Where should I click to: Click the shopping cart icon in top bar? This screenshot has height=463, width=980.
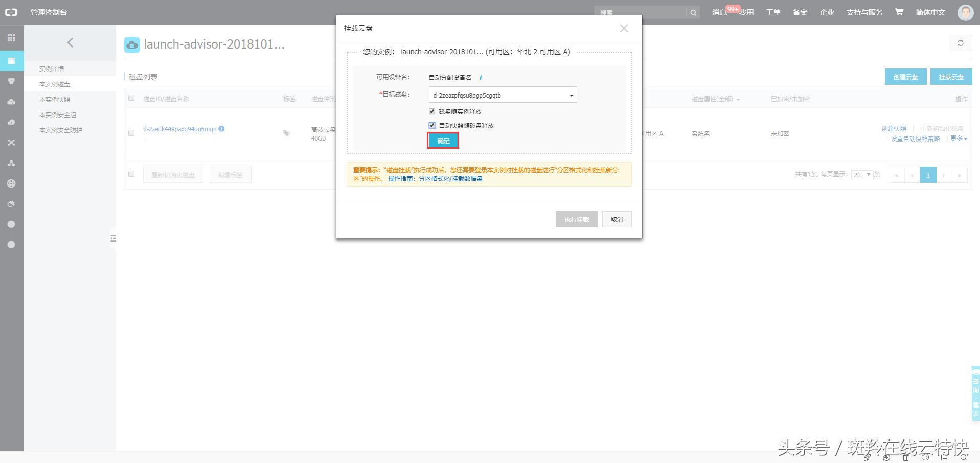click(x=899, y=12)
